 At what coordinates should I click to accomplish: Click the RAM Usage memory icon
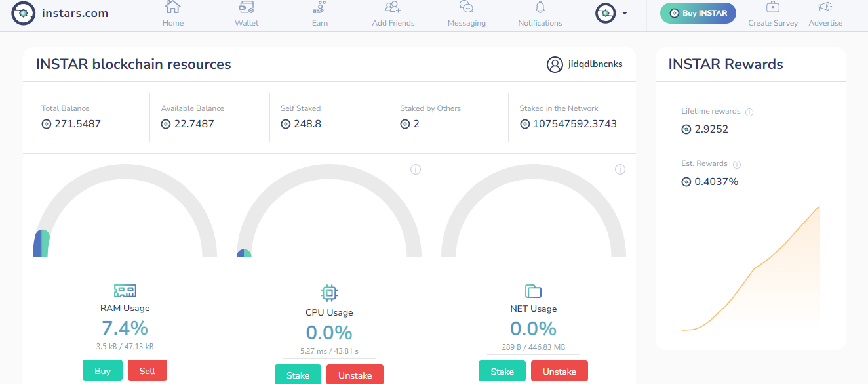(125, 291)
